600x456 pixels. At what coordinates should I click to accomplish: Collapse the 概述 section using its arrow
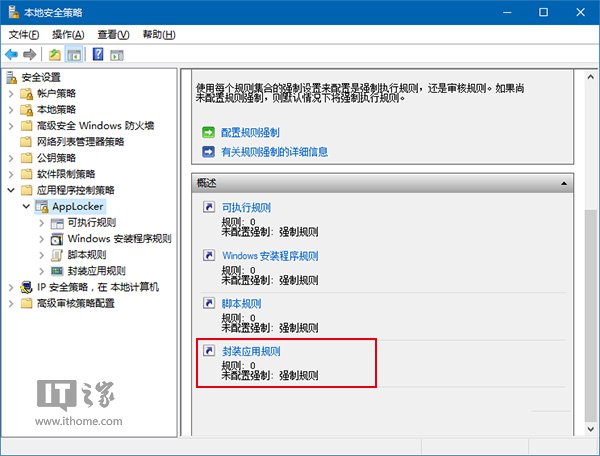565,184
